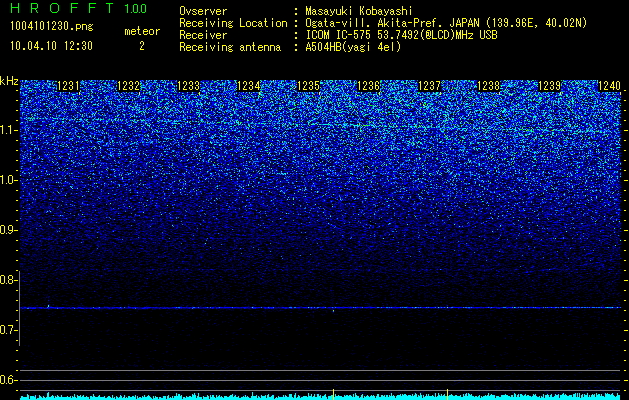Click the meteor count label

(x=142, y=31)
